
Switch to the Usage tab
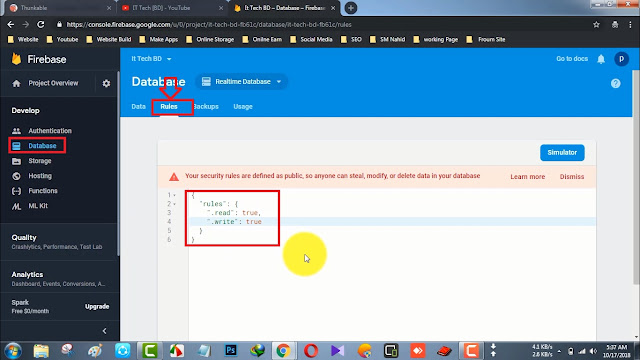(x=243, y=107)
